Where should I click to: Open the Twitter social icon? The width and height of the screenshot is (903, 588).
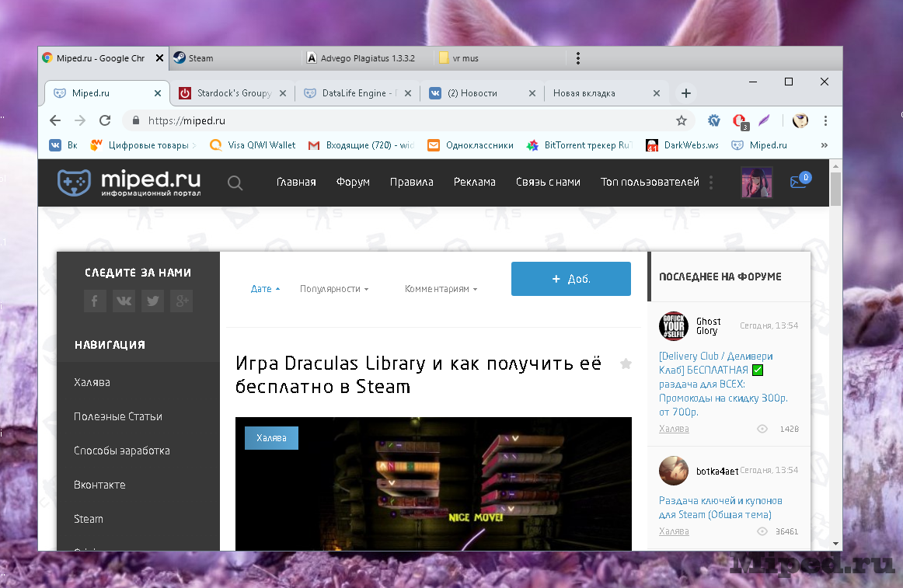(152, 301)
